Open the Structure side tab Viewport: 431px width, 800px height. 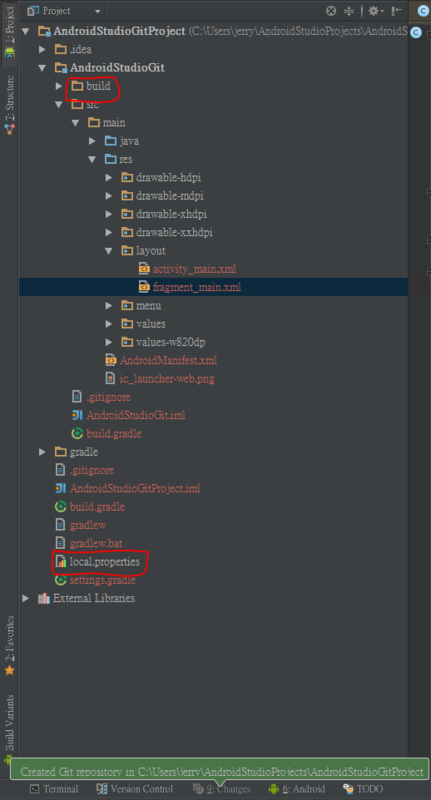pos(9,105)
